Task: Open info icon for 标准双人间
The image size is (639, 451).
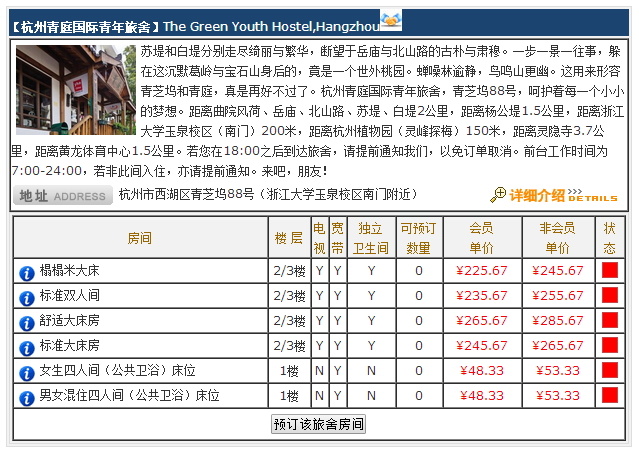Action: pos(27,298)
